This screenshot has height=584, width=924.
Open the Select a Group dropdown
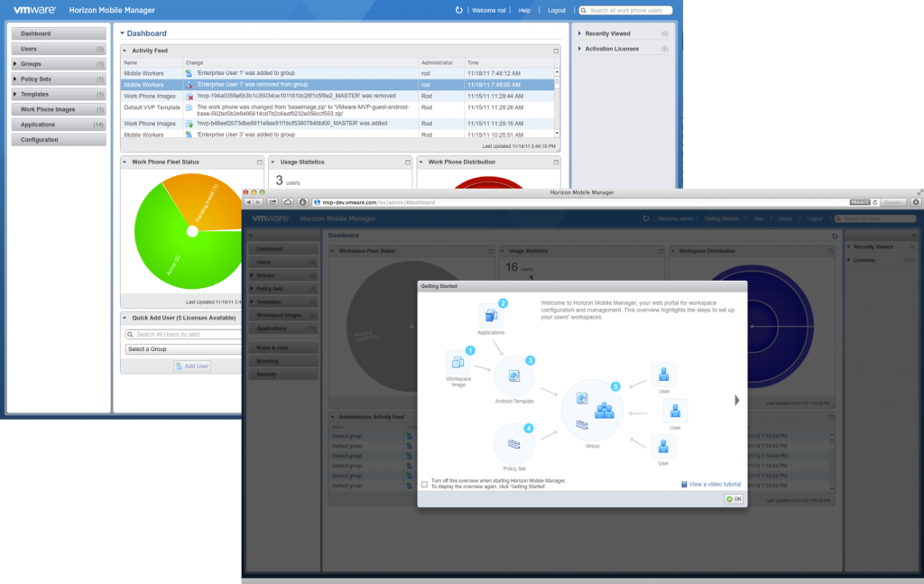(x=183, y=349)
